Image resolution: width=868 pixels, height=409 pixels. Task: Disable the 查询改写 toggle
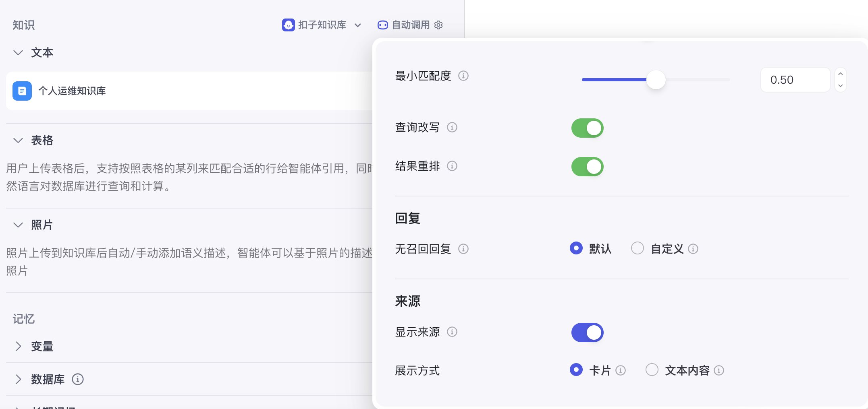click(587, 128)
